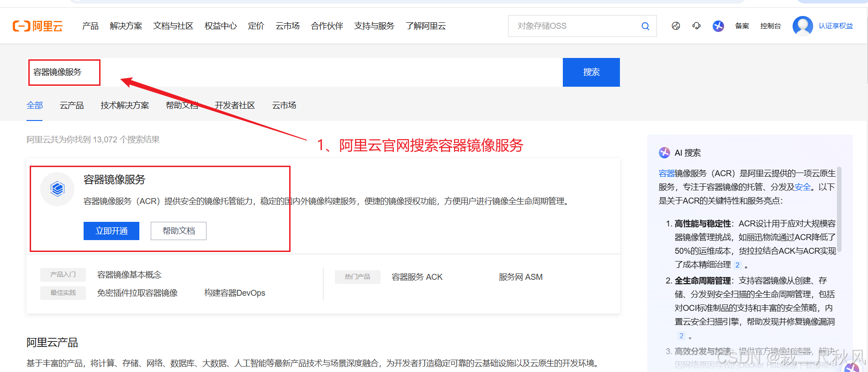Image resolution: width=868 pixels, height=372 pixels.
Task: Click the 容器 link in AI answer
Action: tap(667, 173)
